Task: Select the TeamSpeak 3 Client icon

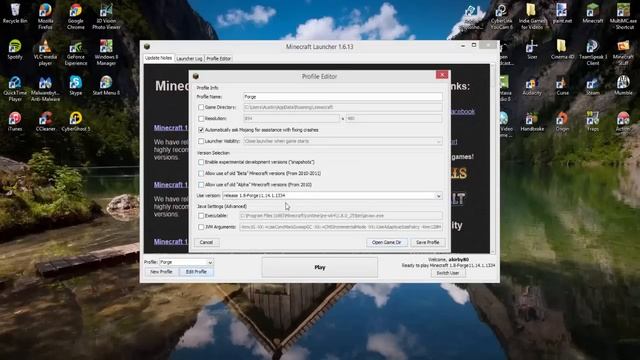Action: click(592, 53)
